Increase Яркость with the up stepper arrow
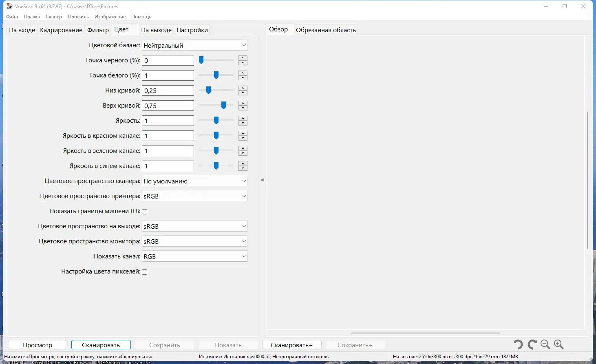Viewport: 596px width, 364px height. tap(243, 118)
